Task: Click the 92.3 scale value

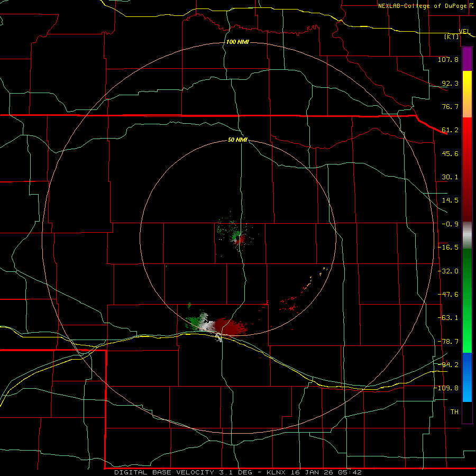Action: (450, 83)
